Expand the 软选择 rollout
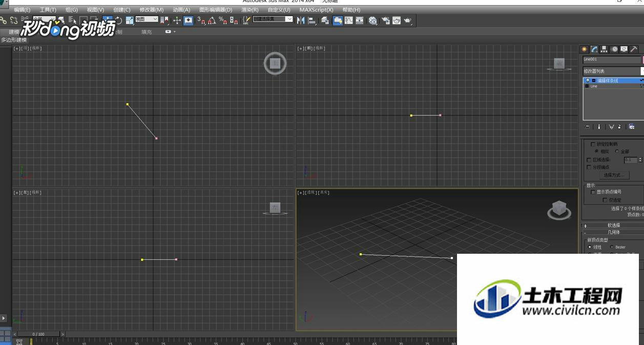The width and height of the screenshot is (644, 345). click(x=613, y=226)
